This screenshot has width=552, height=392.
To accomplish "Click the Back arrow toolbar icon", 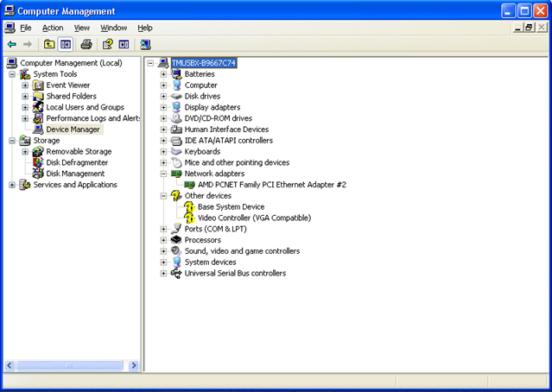I will (x=12, y=44).
